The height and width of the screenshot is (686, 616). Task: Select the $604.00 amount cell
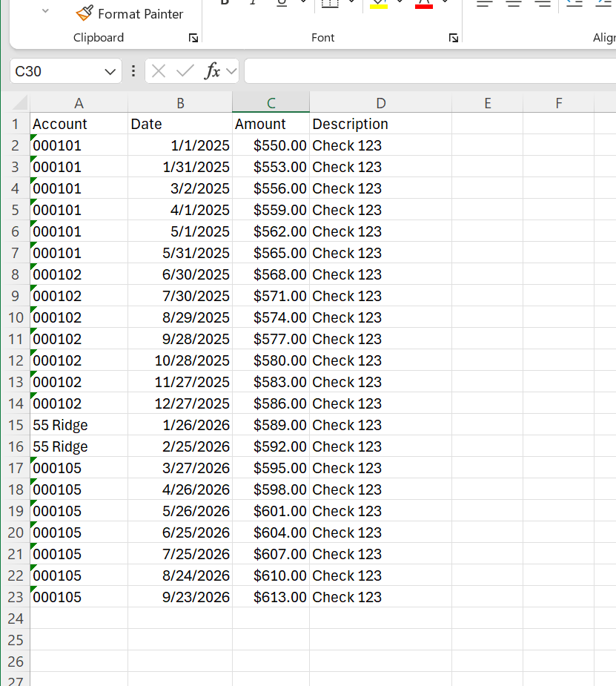pyautogui.click(x=271, y=532)
